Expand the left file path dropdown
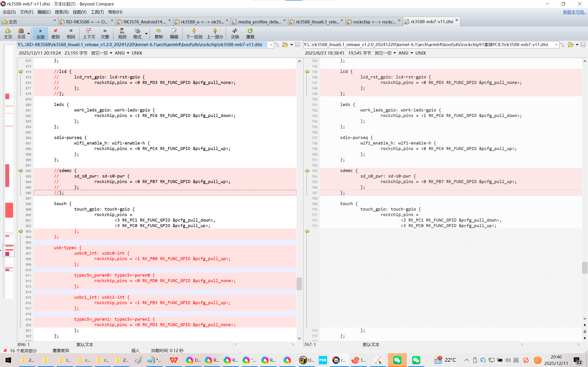This screenshot has width=588, height=367. 271,45
